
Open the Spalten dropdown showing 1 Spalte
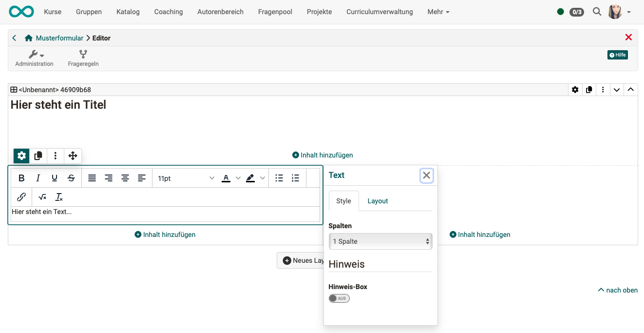tap(380, 241)
